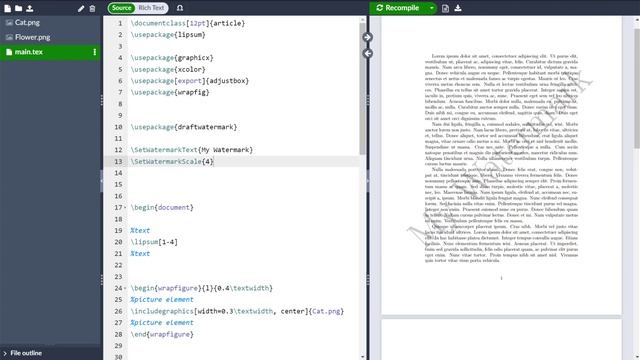Image resolution: width=640 pixels, height=360 pixels.
Task: Click \includegraphics Cat.png line
Action: tap(238, 311)
